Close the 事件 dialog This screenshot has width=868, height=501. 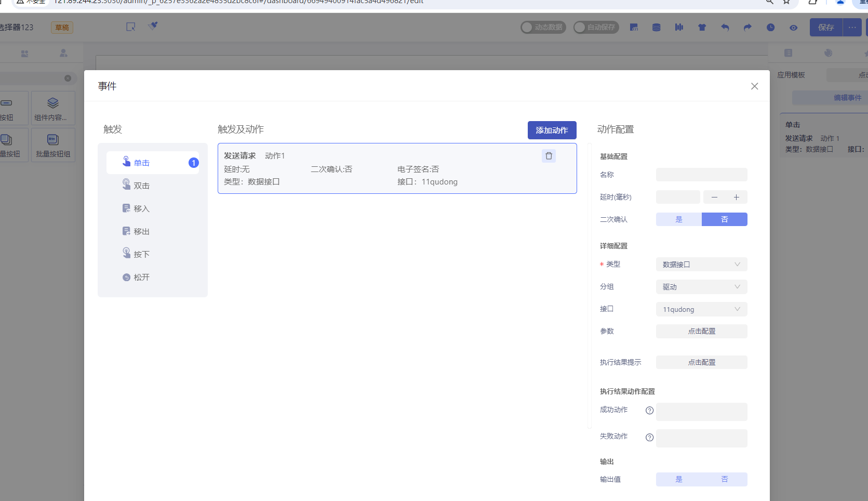click(x=755, y=86)
